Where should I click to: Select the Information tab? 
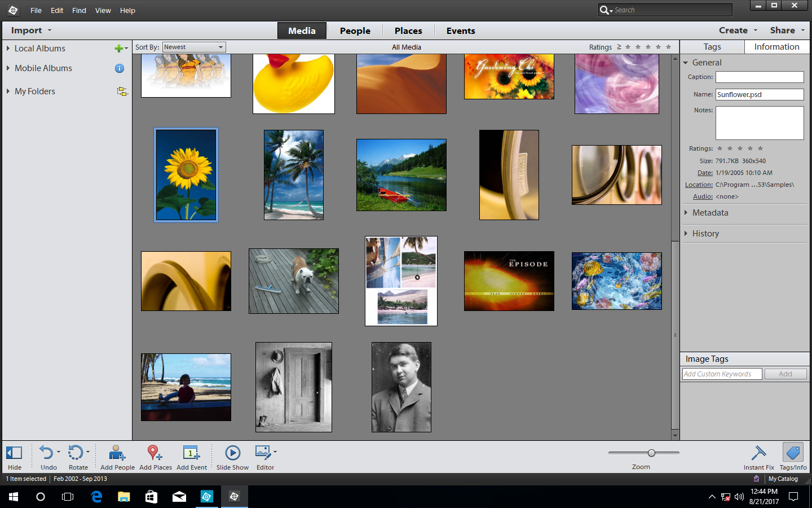pos(777,47)
